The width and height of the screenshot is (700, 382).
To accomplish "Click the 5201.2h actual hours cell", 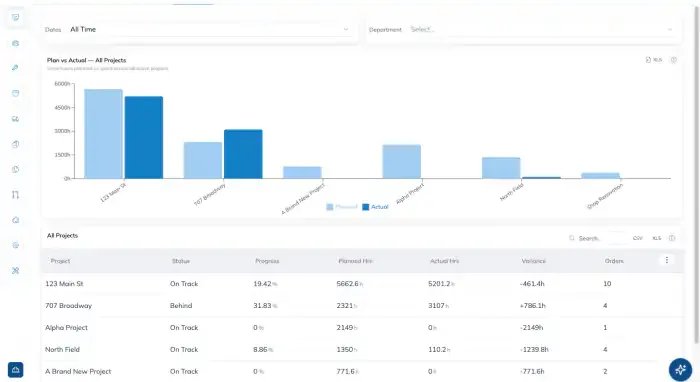I will tap(441, 284).
